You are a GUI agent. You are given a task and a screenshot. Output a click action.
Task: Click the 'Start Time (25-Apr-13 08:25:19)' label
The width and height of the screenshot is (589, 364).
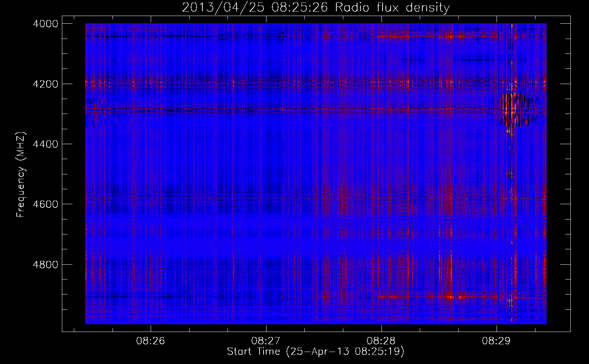coord(316,351)
